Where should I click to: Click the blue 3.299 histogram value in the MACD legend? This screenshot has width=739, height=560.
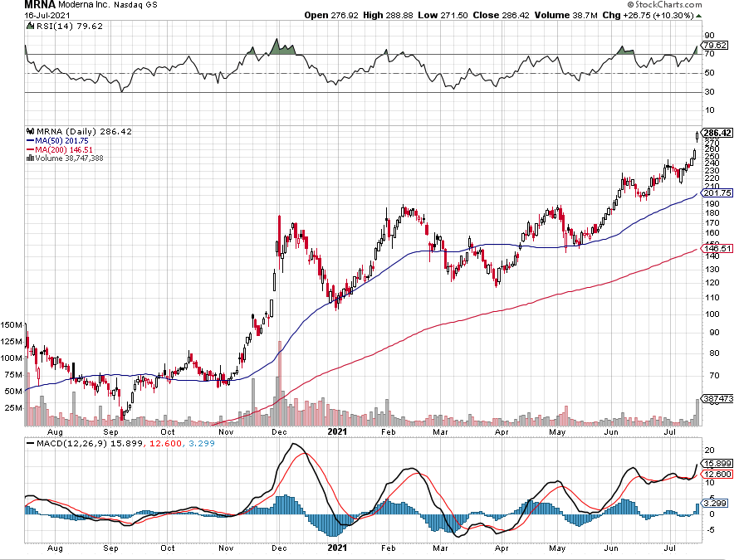tap(202, 443)
